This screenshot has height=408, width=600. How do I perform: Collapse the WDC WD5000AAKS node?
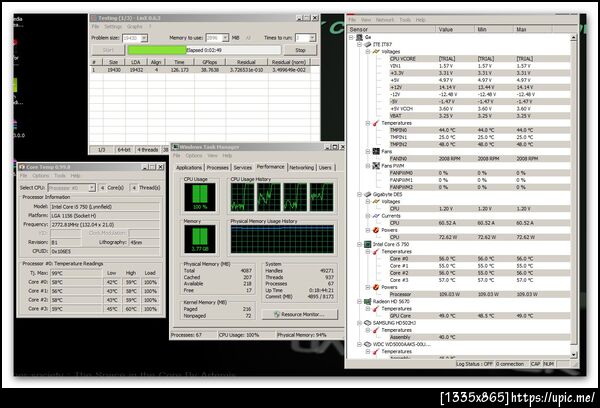tap(359, 344)
